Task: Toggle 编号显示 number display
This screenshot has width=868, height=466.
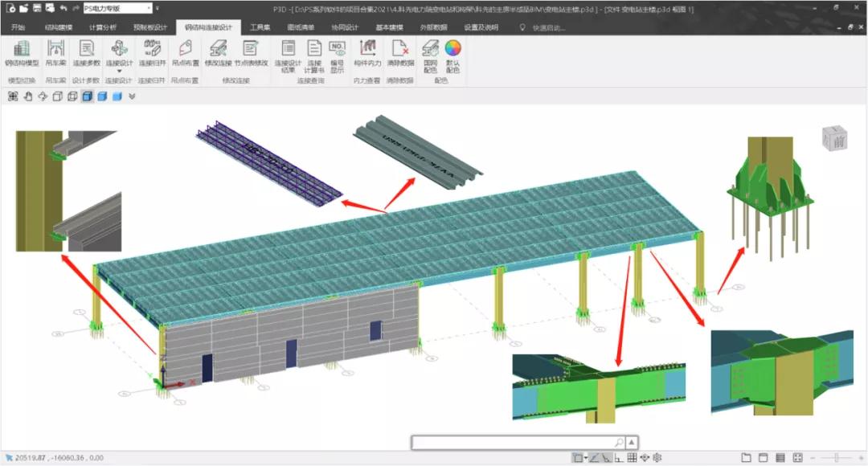Action: (x=337, y=52)
